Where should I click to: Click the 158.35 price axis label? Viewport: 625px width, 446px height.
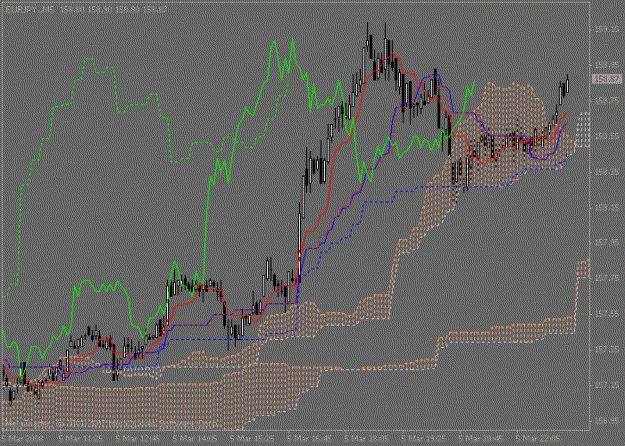607,172
